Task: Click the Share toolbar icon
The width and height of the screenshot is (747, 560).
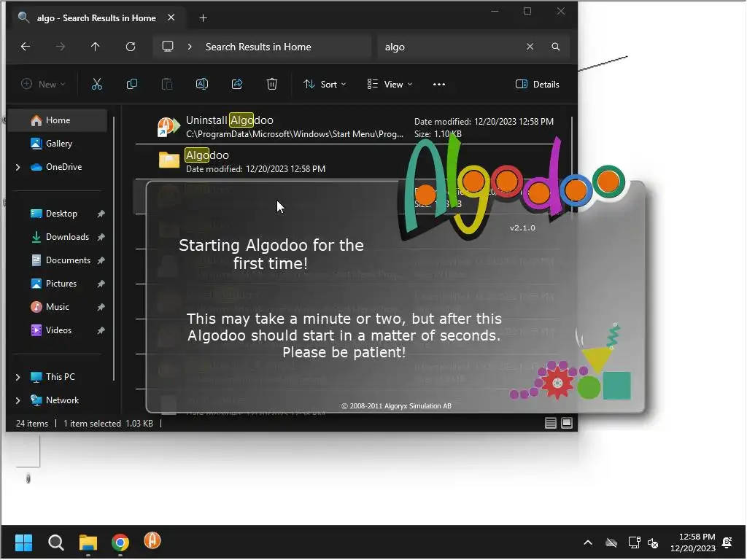Action: [x=237, y=85]
